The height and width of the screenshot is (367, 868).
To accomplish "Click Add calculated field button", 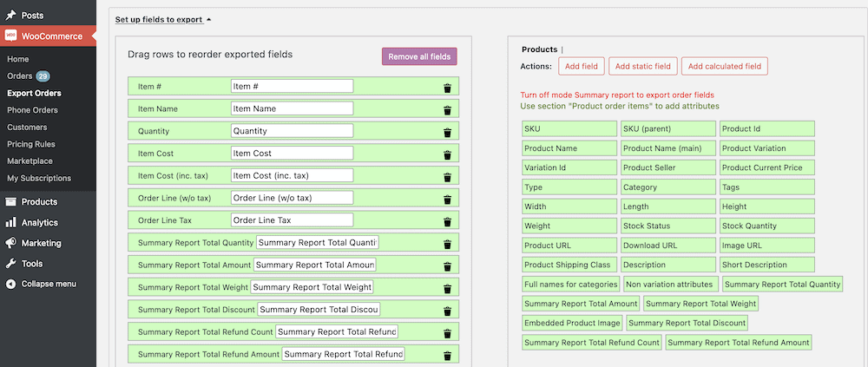I will pyautogui.click(x=724, y=66).
